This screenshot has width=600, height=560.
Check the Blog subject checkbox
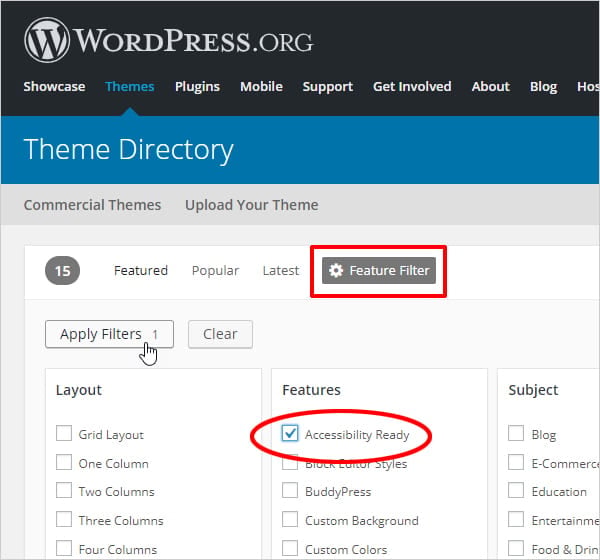[516, 434]
